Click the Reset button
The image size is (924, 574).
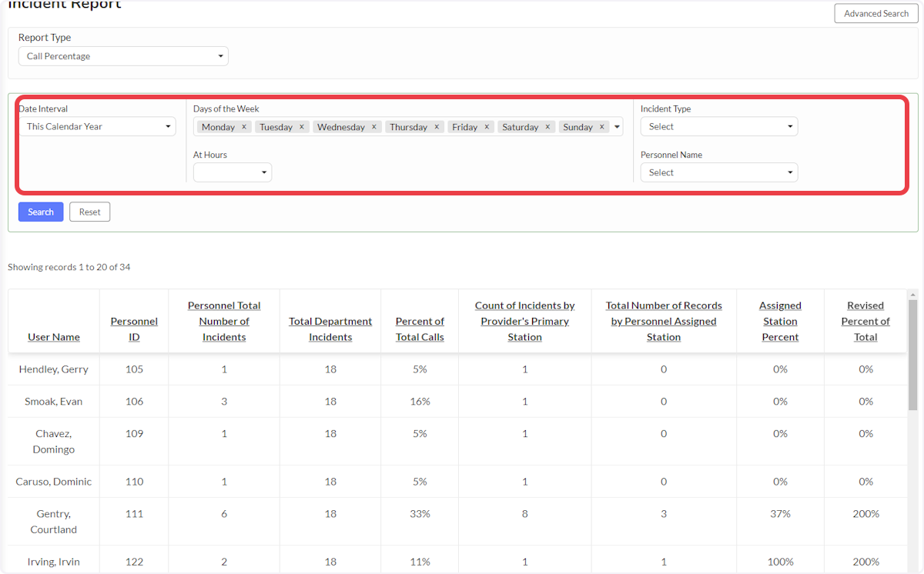tap(90, 212)
